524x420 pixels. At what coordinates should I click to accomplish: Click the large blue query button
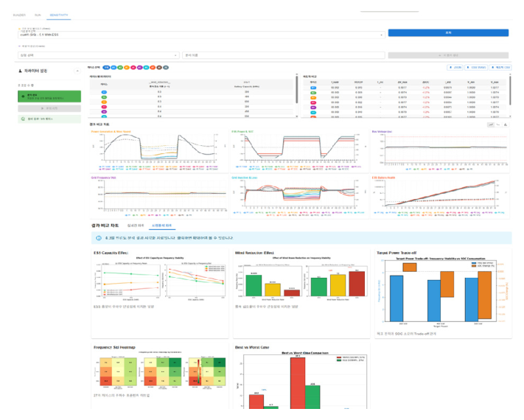point(448,33)
